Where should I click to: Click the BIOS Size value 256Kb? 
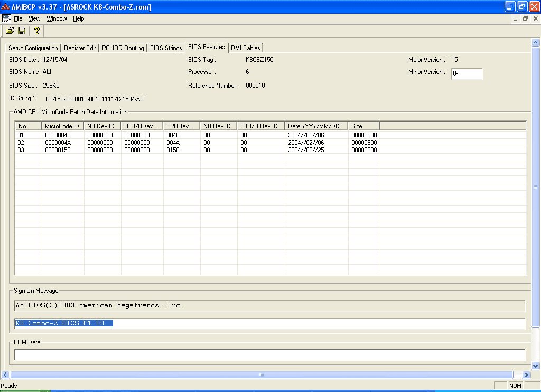[x=51, y=86]
